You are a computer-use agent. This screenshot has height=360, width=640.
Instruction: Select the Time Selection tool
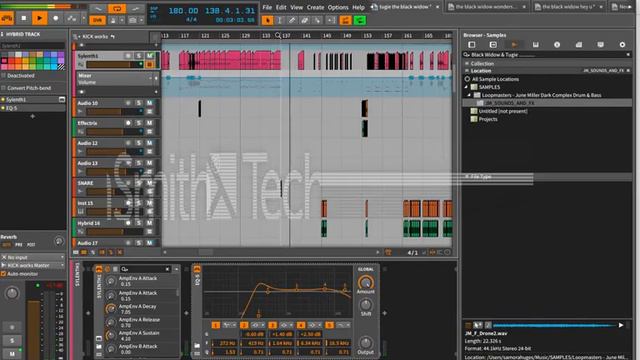pos(280,20)
